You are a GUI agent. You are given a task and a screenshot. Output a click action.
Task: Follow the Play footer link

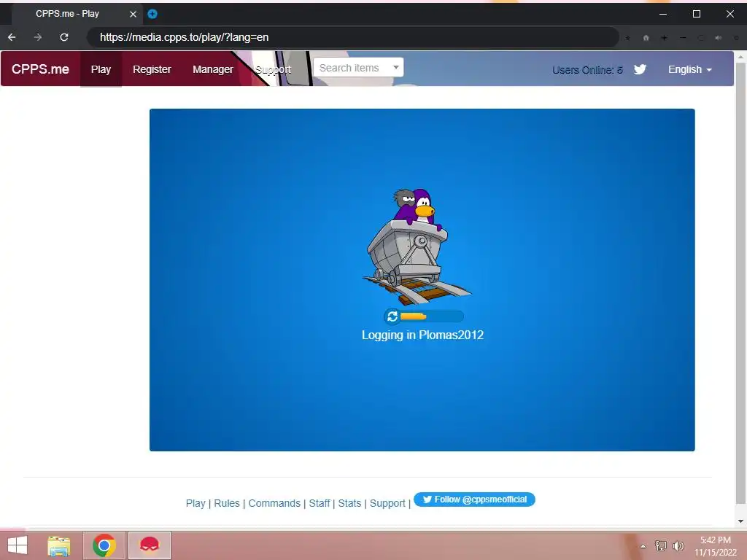tap(196, 503)
